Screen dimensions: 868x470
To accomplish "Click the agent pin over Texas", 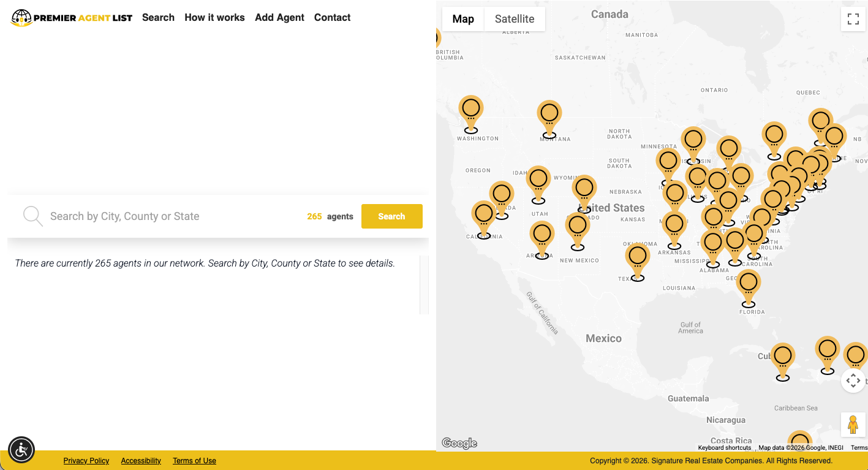I will [x=638, y=259].
